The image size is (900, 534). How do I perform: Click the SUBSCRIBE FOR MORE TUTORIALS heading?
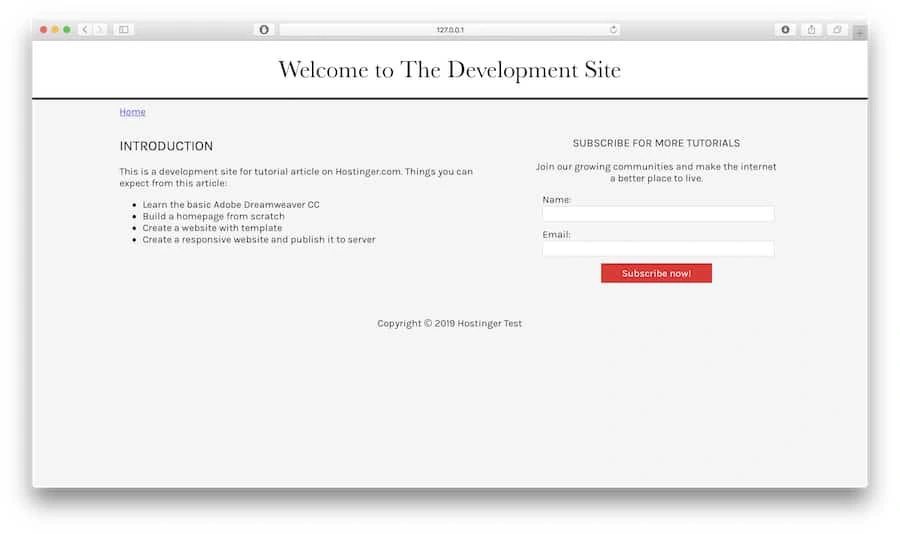656,143
